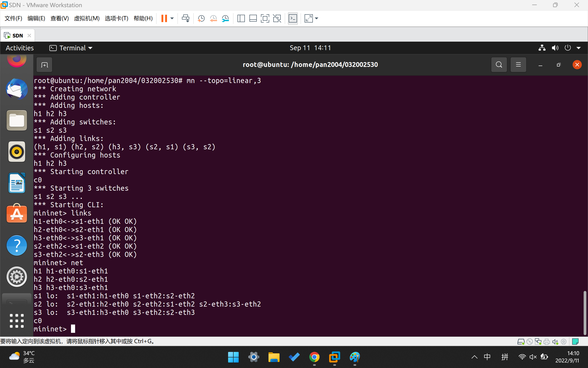This screenshot has height=368, width=588.
Task: Open Ubuntu Software from the dock
Action: (17, 214)
